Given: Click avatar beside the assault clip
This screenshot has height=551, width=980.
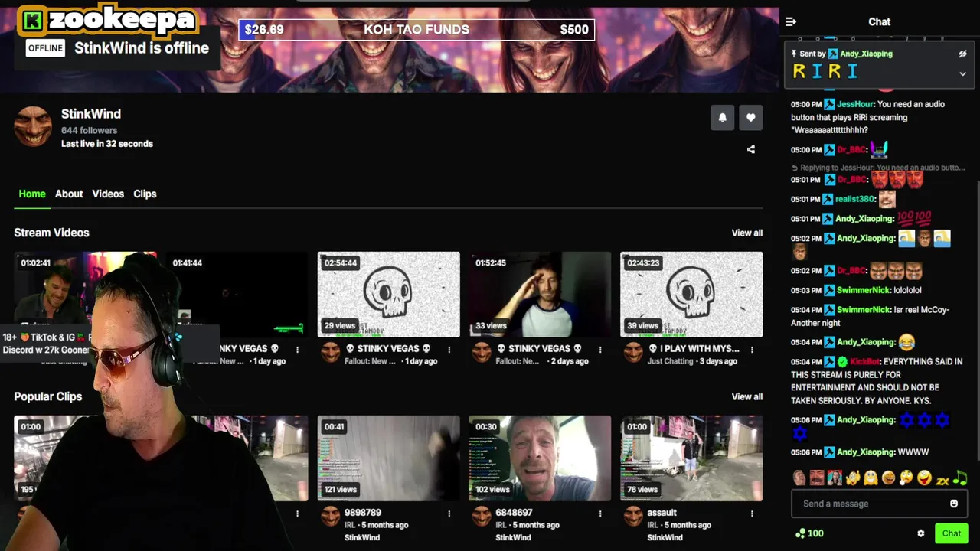Looking at the screenshot, I should point(632,516).
